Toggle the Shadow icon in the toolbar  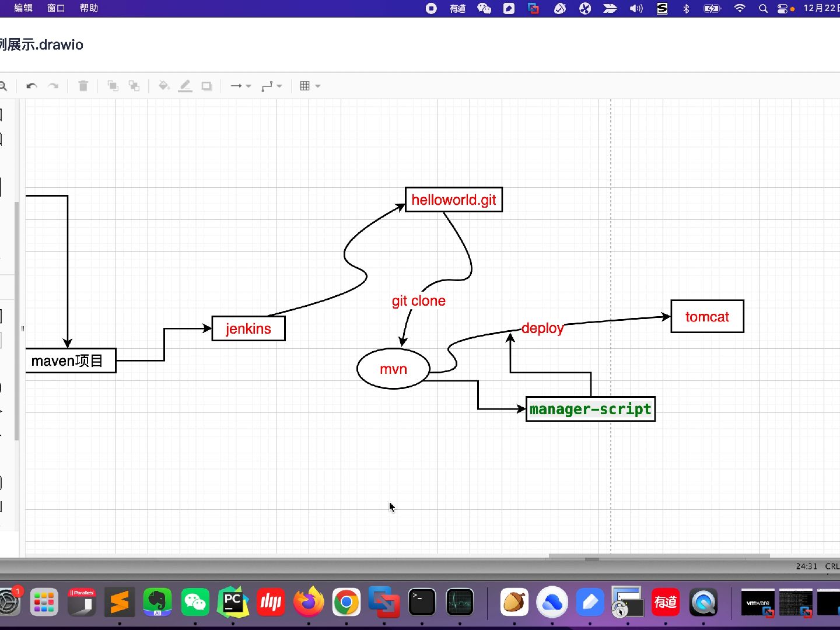click(x=206, y=86)
